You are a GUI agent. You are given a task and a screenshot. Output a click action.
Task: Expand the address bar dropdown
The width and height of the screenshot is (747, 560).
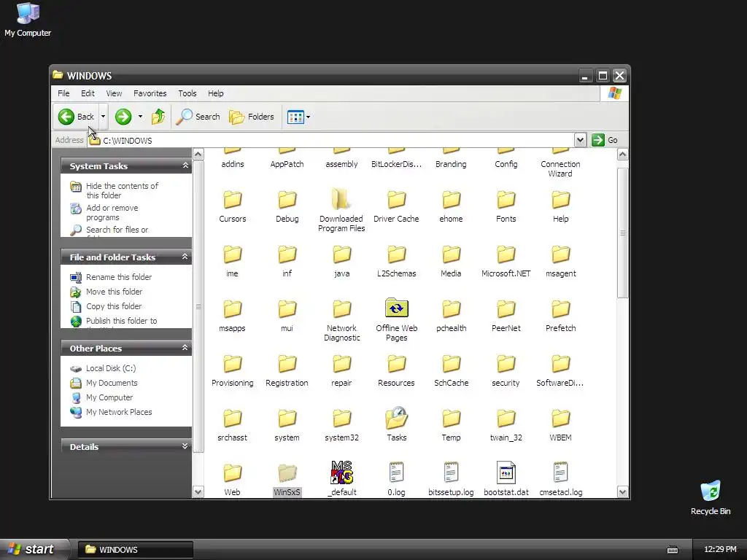coord(580,140)
